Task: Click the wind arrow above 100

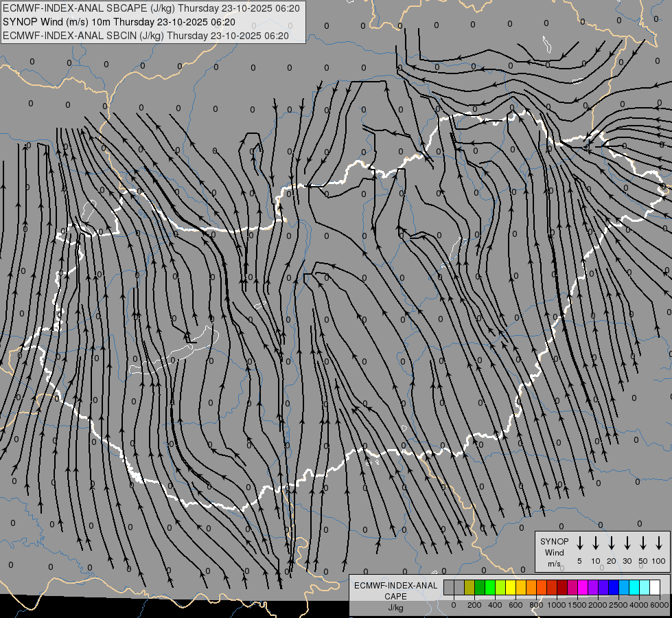Action: pyautogui.click(x=659, y=543)
